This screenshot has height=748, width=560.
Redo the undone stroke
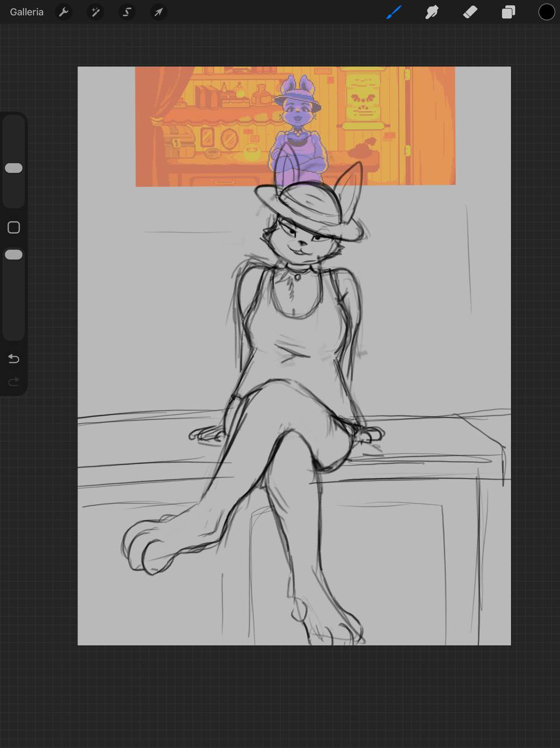tap(13, 382)
